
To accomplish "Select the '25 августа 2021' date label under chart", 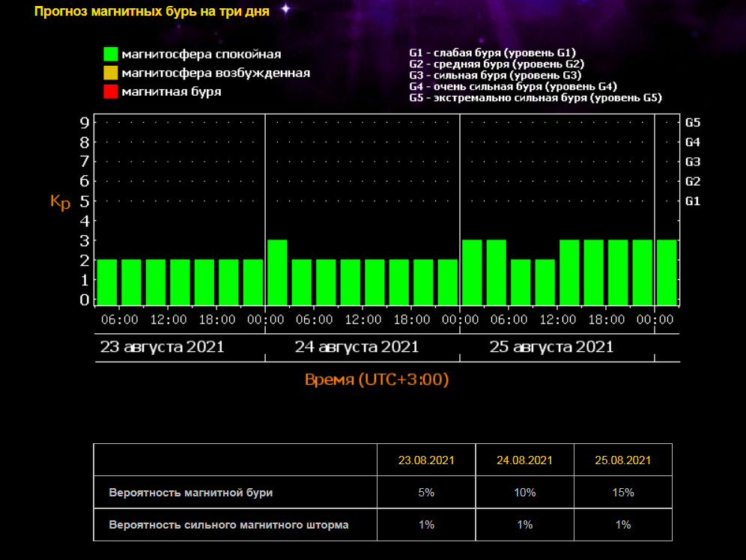I will click(551, 347).
